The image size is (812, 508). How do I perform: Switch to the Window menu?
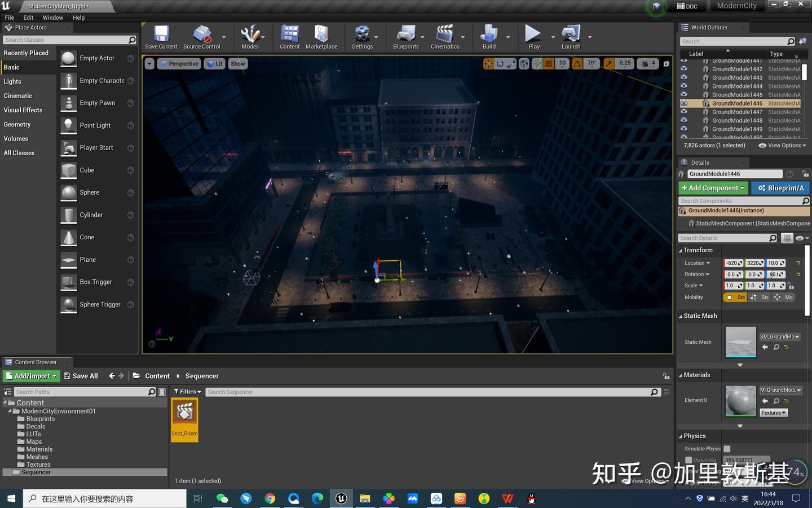(x=52, y=17)
